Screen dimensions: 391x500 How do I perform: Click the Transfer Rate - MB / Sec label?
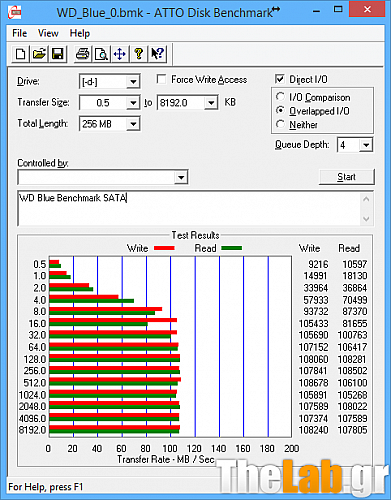point(166,459)
